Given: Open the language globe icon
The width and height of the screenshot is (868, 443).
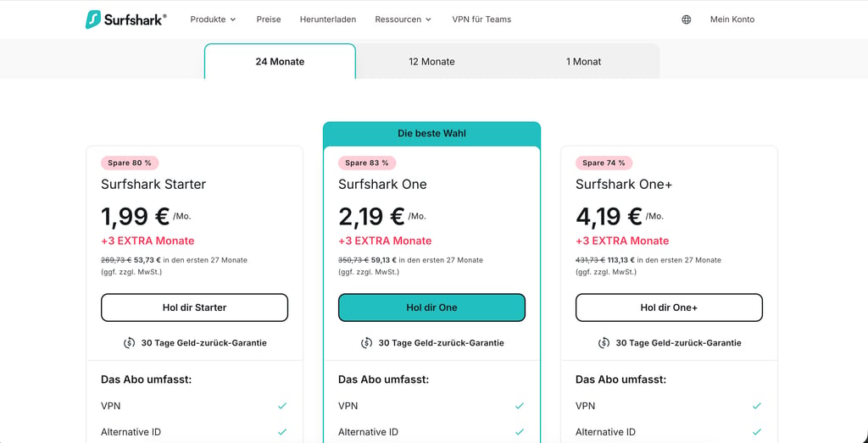Looking at the screenshot, I should coord(687,19).
